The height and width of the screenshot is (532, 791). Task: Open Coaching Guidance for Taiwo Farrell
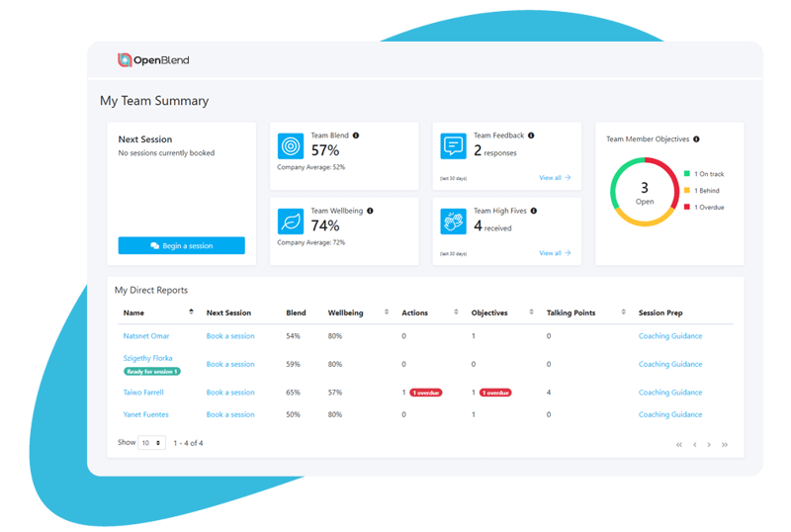coord(670,393)
